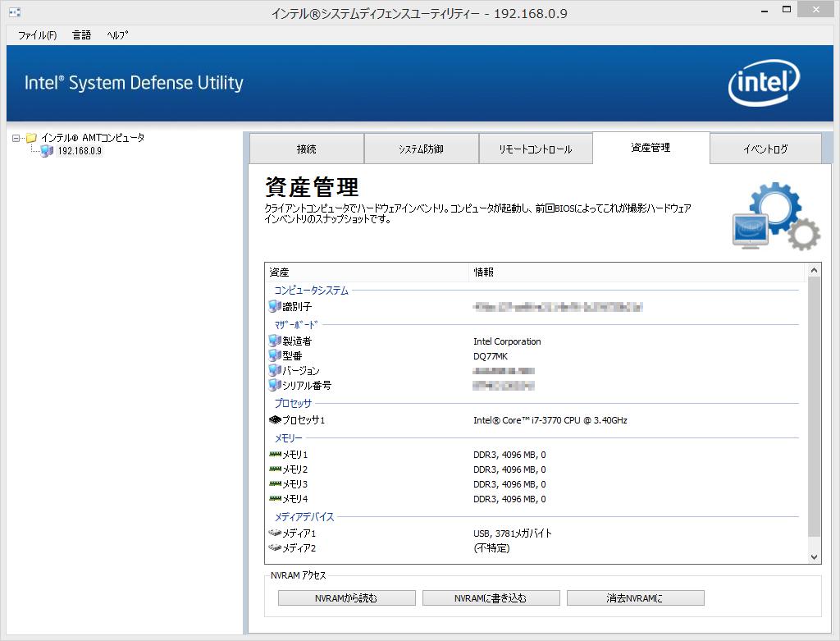
Task: Click the 消去NVRAMに button
Action: coord(636,598)
